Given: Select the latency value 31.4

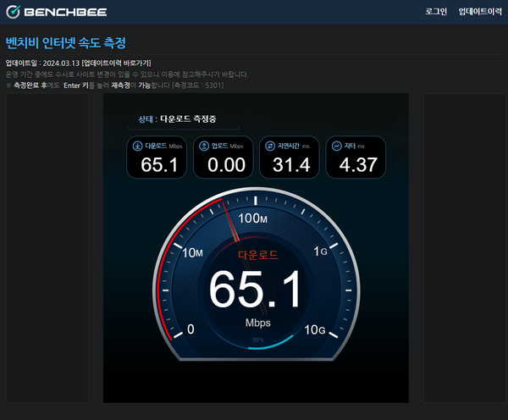Looking at the screenshot, I should click(x=291, y=164).
